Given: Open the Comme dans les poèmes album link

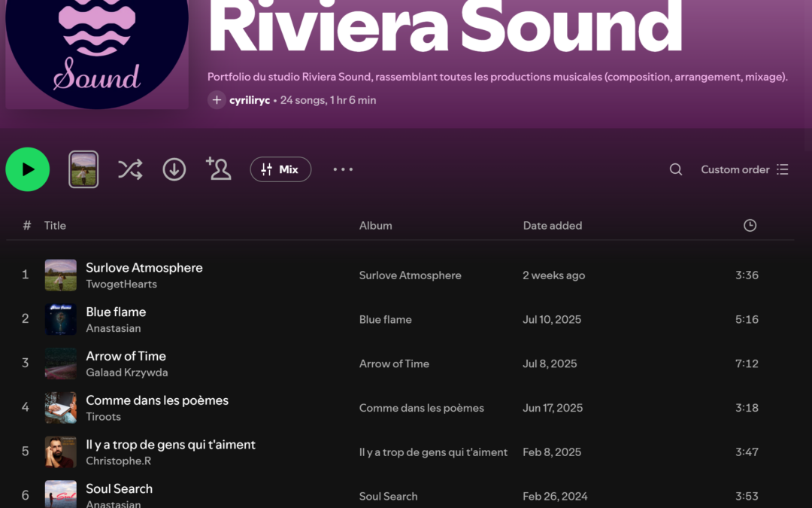Looking at the screenshot, I should 422,408.
